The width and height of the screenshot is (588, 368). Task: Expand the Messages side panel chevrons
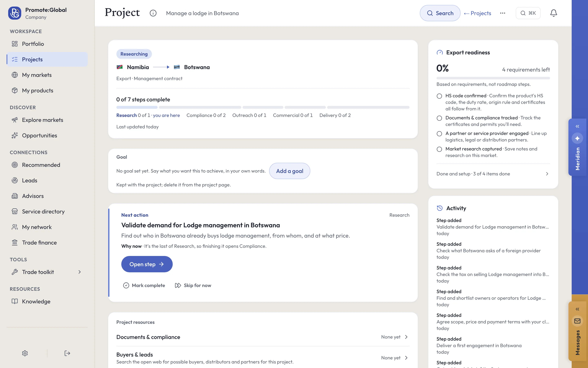(577, 309)
